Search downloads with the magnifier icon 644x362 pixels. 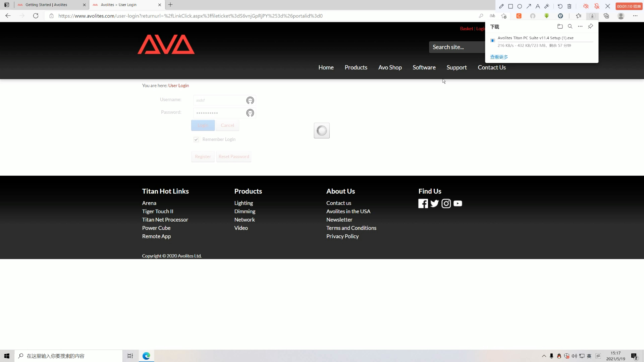tap(570, 26)
